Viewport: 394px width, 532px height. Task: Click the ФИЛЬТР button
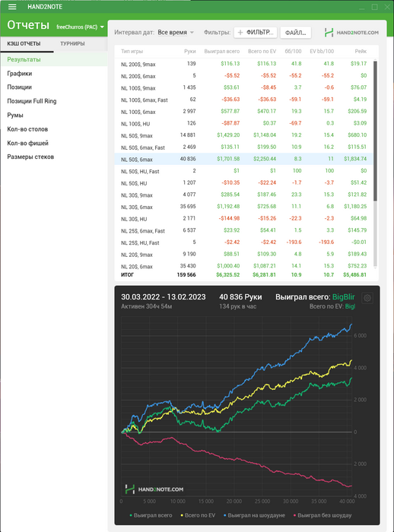(256, 33)
